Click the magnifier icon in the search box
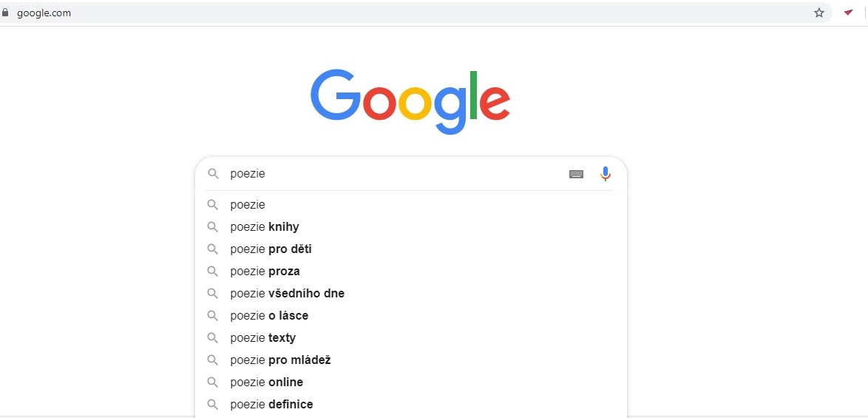Image resolution: width=868 pixels, height=418 pixels. point(213,174)
